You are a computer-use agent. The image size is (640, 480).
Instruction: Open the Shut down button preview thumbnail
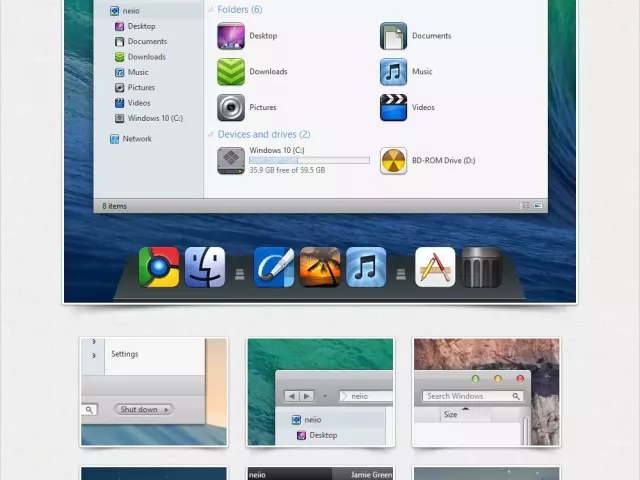154,391
